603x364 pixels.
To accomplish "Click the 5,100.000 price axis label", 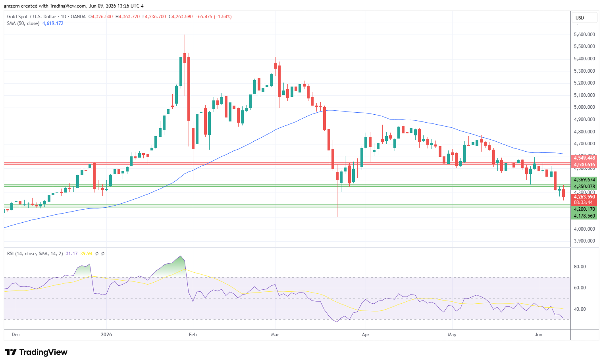I will pos(584,95).
